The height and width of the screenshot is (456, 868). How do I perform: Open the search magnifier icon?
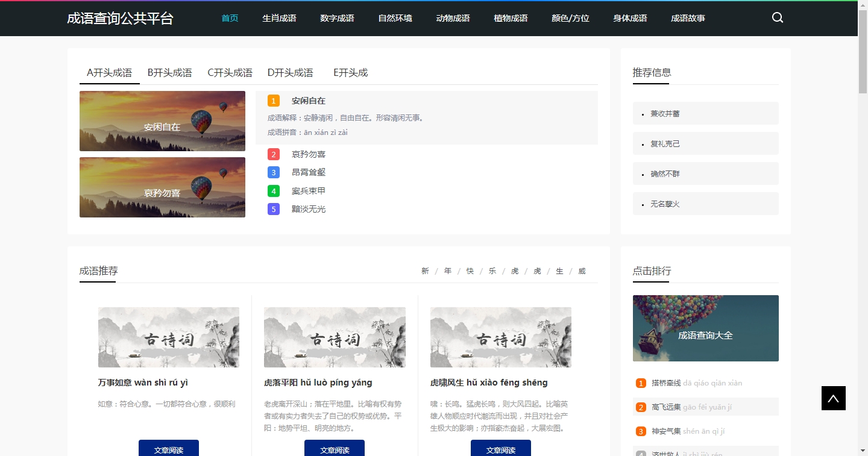pos(778,17)
